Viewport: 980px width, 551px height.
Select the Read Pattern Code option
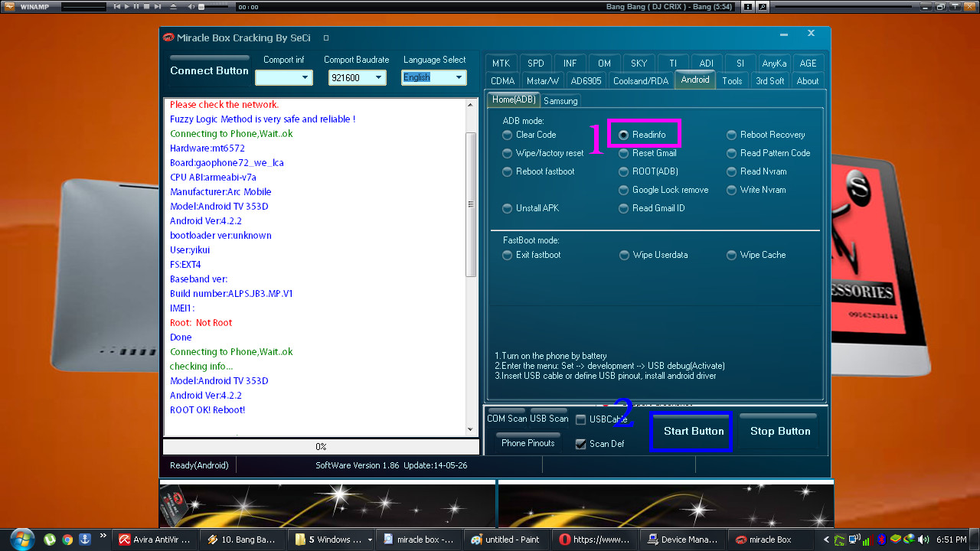click(x=769, y=153)
